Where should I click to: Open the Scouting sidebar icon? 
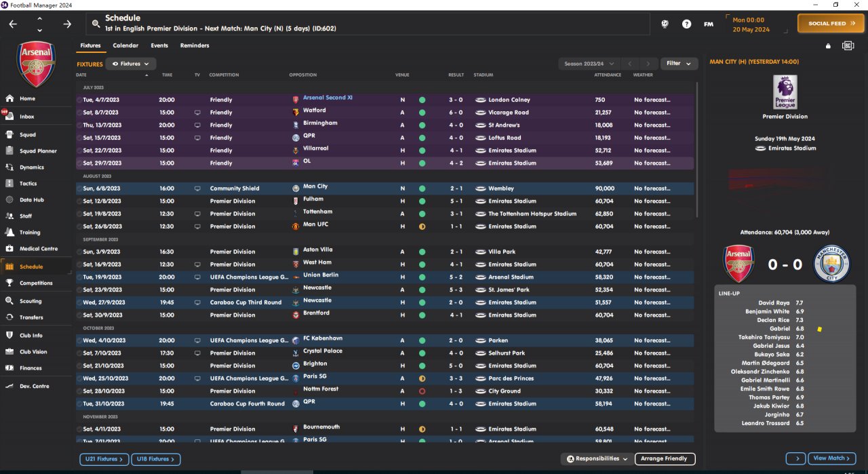point(9,300)
